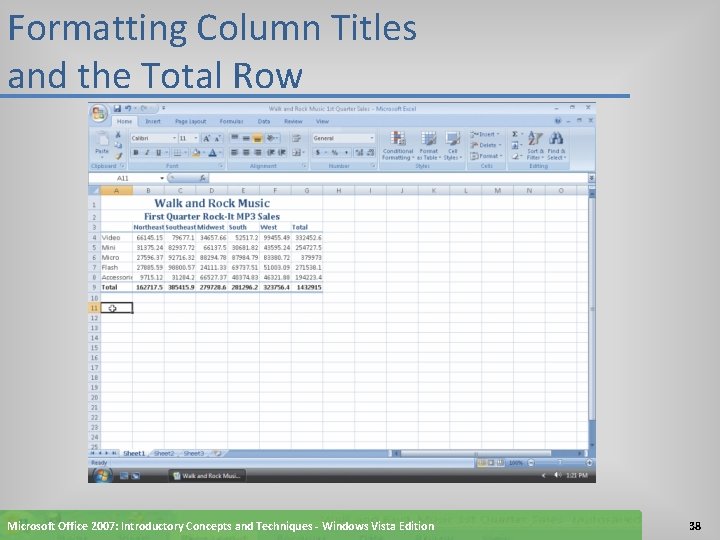Center the cell text horizontally
Viewport: 720px width, 540px height.
tap(246, 152)
